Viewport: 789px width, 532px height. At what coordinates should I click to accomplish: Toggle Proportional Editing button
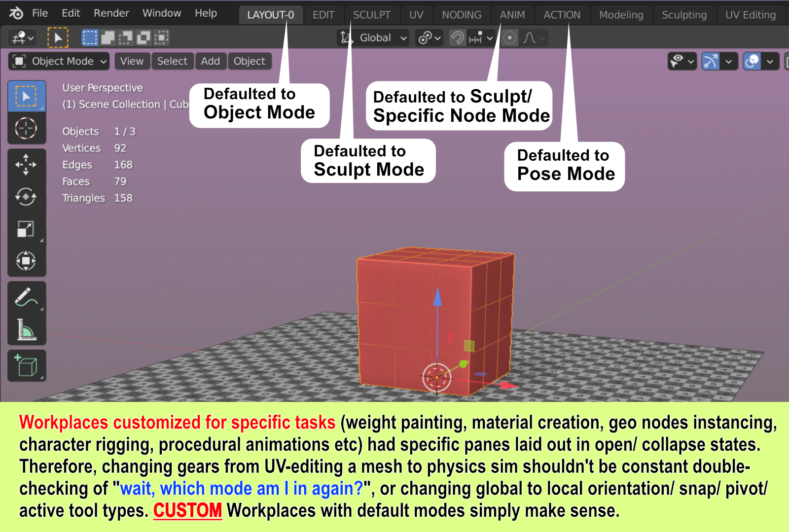pyautogui.click(x=510, y=37)
